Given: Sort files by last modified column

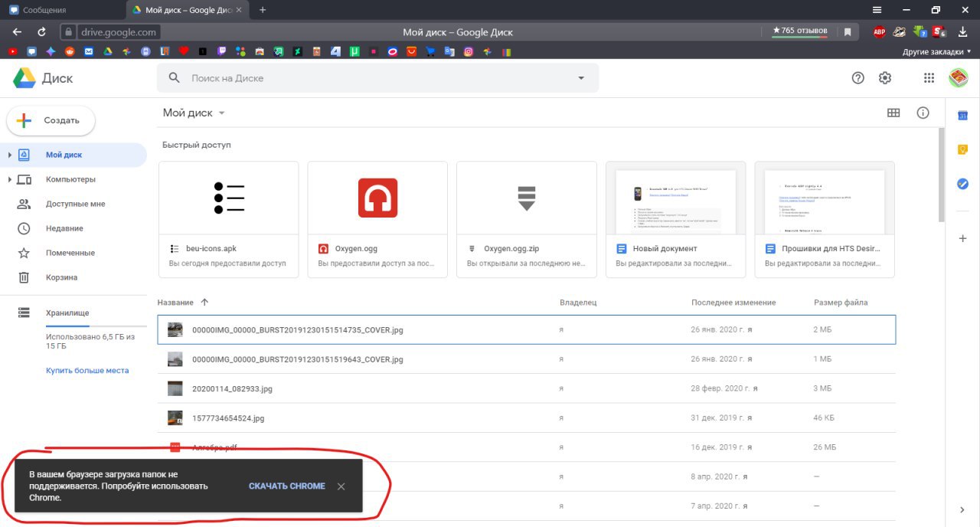Looking at the screenshot, I should coord(733,303).
